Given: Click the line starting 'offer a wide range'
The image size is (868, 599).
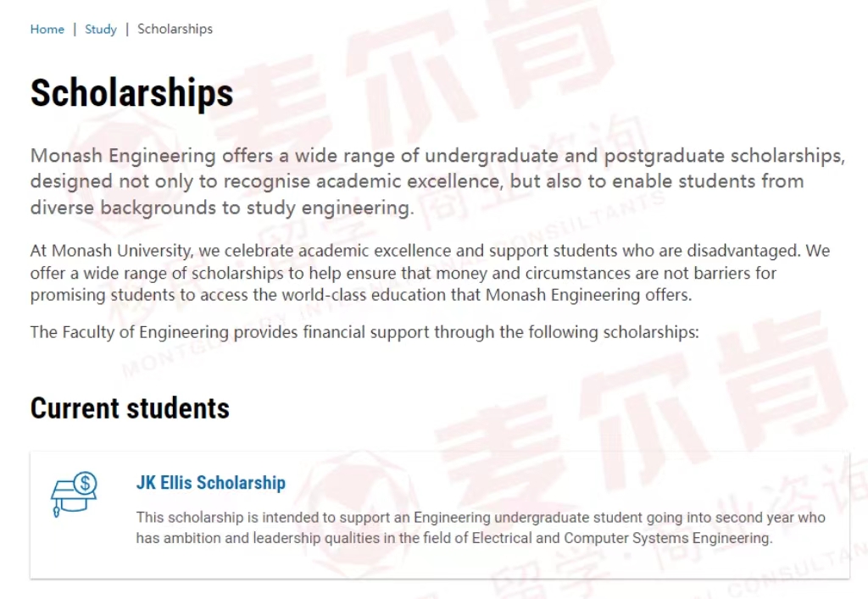Looking at the screenshot, I should 403,273.
